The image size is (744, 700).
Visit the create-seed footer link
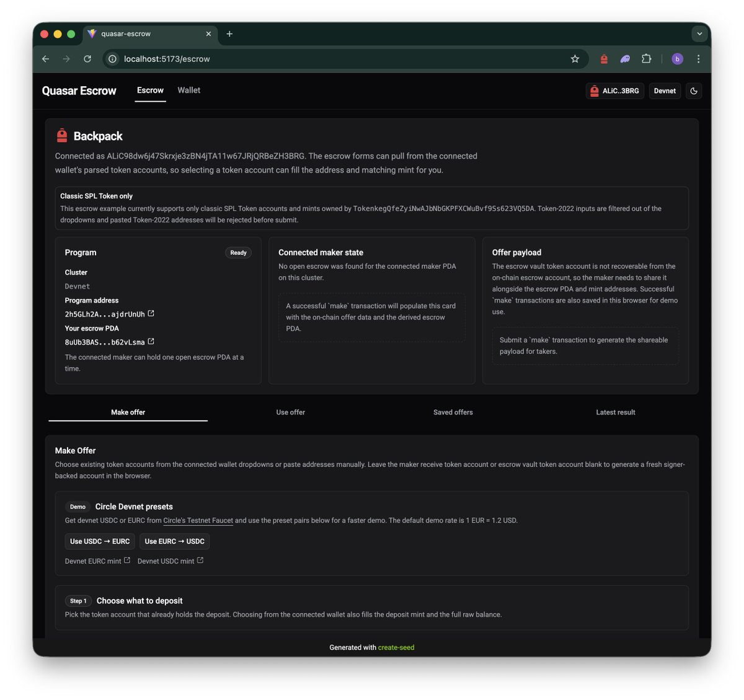pyautogui.click(x=396, y=647)
